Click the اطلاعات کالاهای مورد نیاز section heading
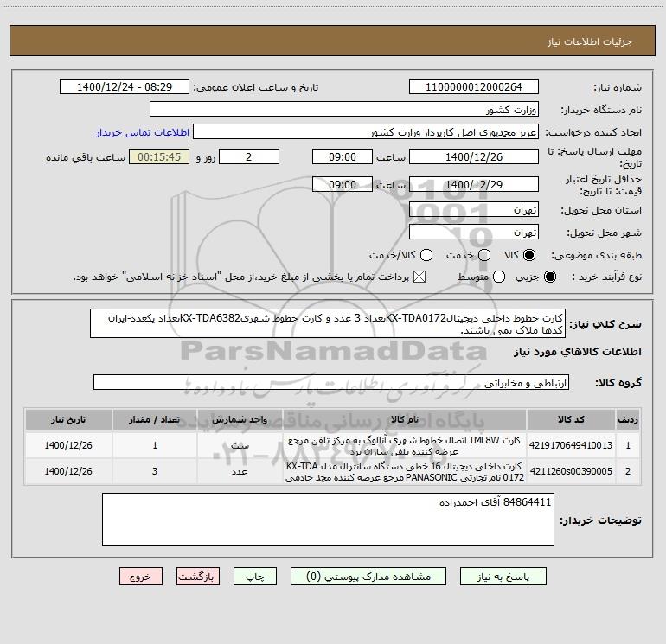The height and width of the screenshot is (644, 666). [577, 353]
